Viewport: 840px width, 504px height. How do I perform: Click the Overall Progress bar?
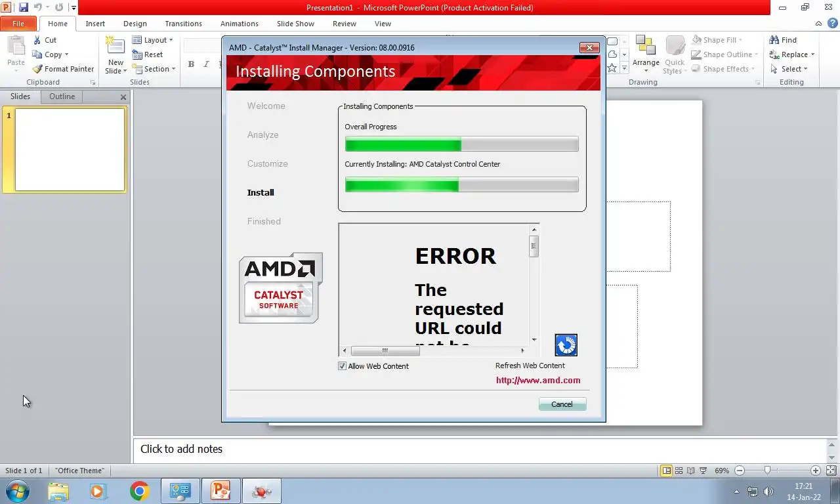pos(462,144)
